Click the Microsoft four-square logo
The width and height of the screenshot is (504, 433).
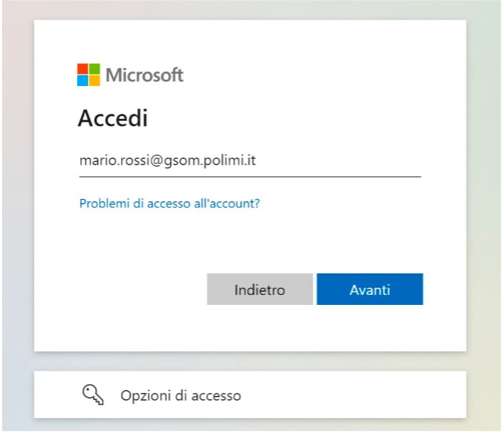(89, 74)
